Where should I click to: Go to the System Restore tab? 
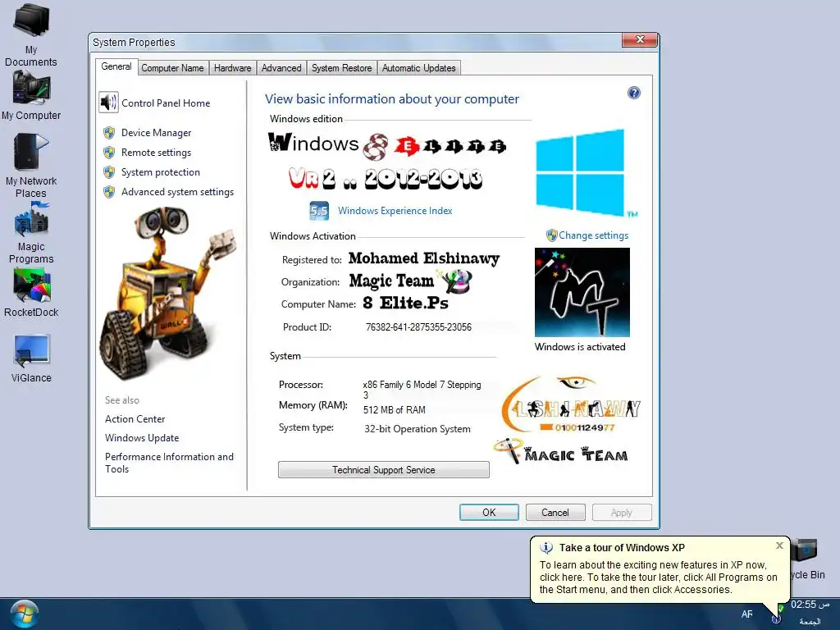tap(342, 68)
